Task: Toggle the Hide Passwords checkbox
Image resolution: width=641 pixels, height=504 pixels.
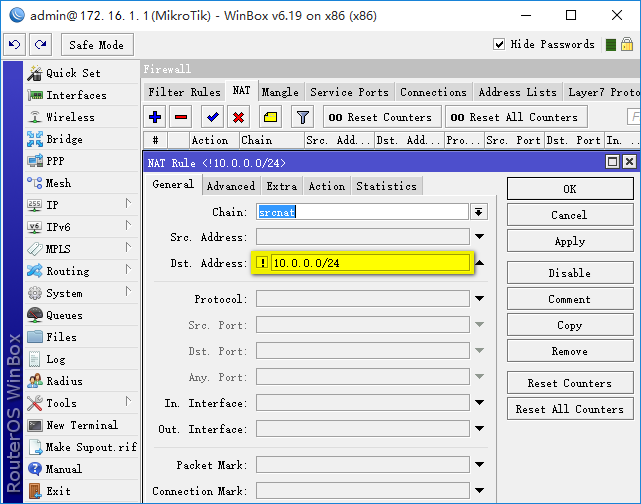Action: (500, 44)
